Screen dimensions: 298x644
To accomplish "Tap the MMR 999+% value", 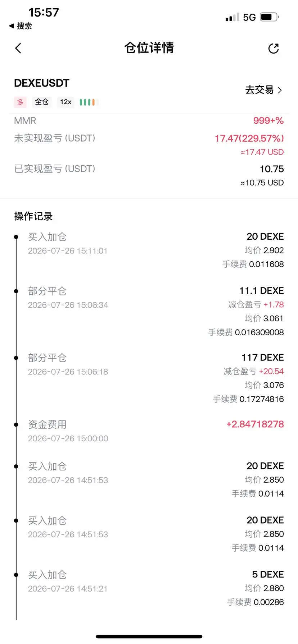I will pos(268,121).
